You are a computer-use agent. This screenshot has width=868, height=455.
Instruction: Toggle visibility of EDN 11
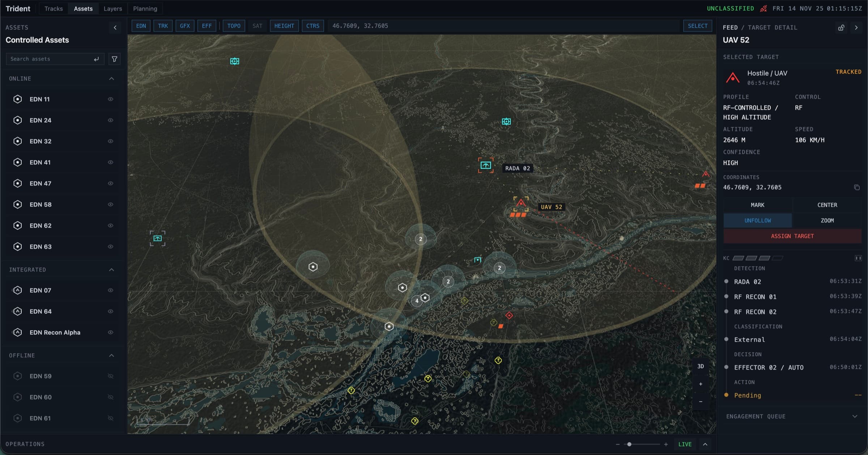tap(111, 99)
